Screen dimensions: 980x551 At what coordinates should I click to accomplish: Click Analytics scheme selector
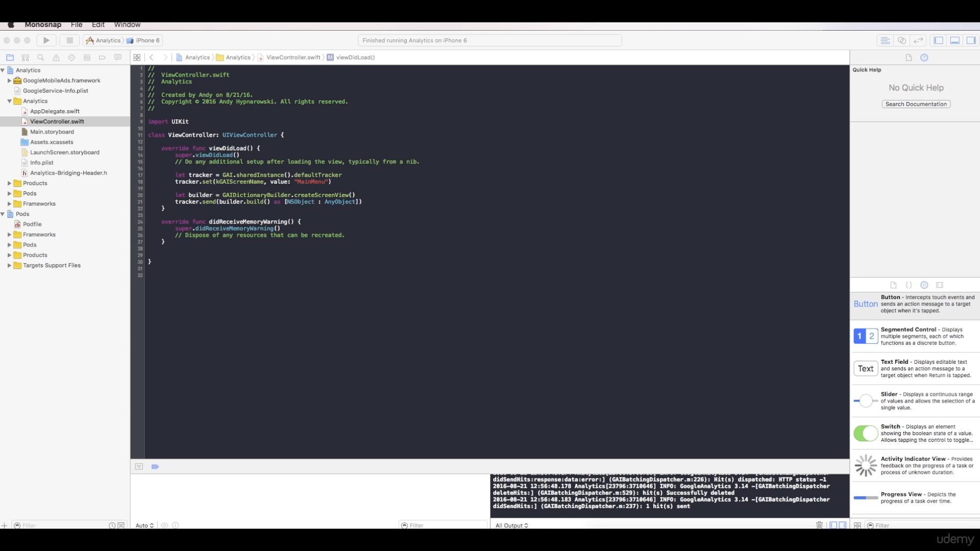[104, 40]
